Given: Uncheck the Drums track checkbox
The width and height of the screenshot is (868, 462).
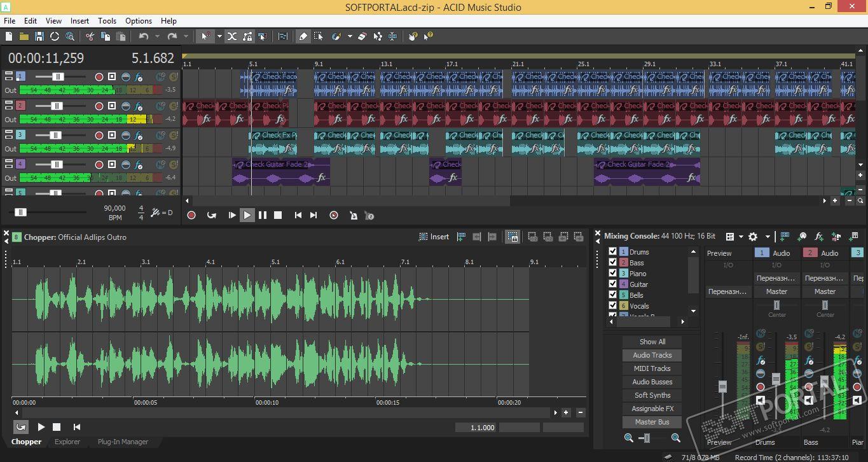Looking at the screenshot, I should 613,252.
